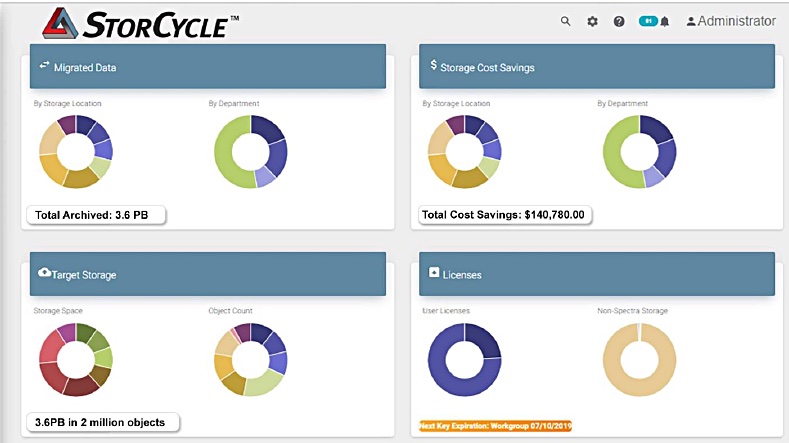Click the StorCycle logo
The image size is (789, 443).
click(141, 23)
